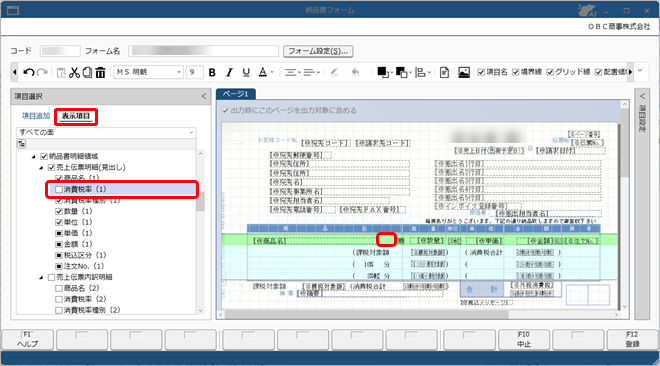Click the font size field showing 9
Image resolution: width=660 pixels, height=366 pixels.
pos(194,72)
